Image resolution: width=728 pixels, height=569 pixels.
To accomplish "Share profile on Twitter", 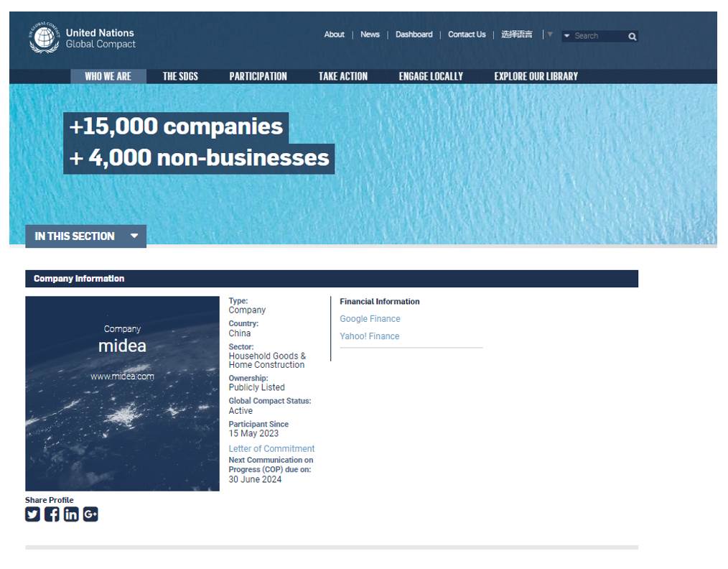I will coord(32,514).
